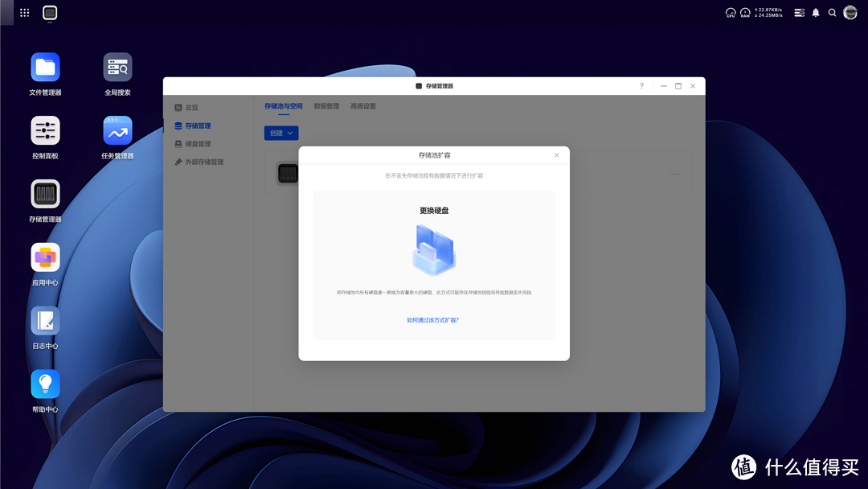Switch to 存储池与空间 tab

click(x=284, y=106)
